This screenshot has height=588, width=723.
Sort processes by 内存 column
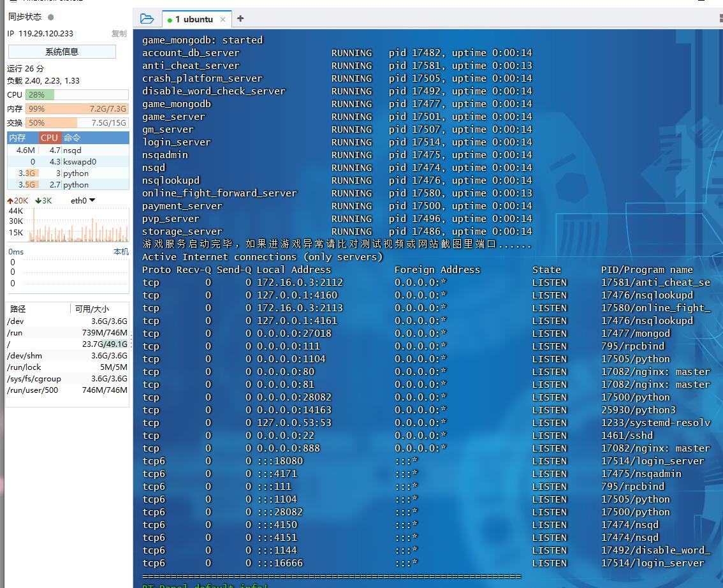tap(22, 137)
